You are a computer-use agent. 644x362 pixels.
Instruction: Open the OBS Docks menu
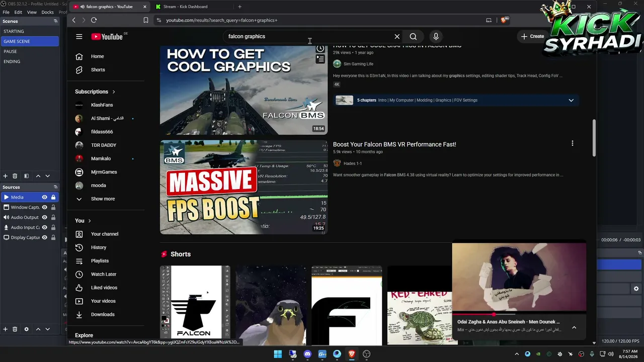click(47, 12)
